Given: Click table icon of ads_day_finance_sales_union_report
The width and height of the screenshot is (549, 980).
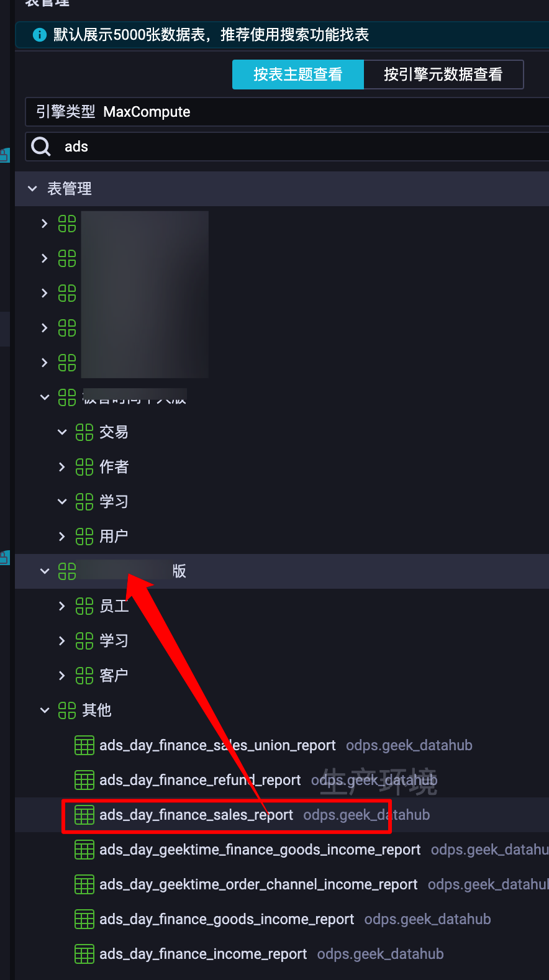Looking at the screenshot, I should click(x=84, y=745).
